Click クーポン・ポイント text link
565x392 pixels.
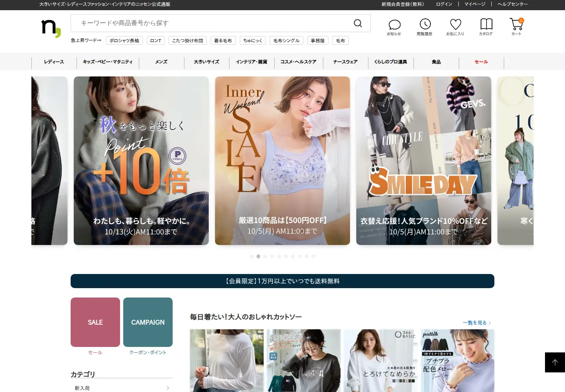(x=148, y=352)
